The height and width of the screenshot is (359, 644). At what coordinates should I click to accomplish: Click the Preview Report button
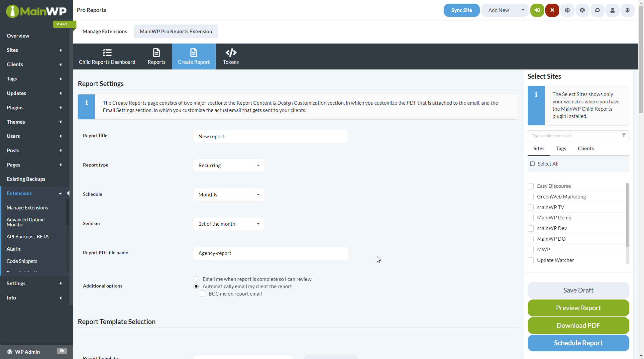pyautogui.click(x=578, y=308)
